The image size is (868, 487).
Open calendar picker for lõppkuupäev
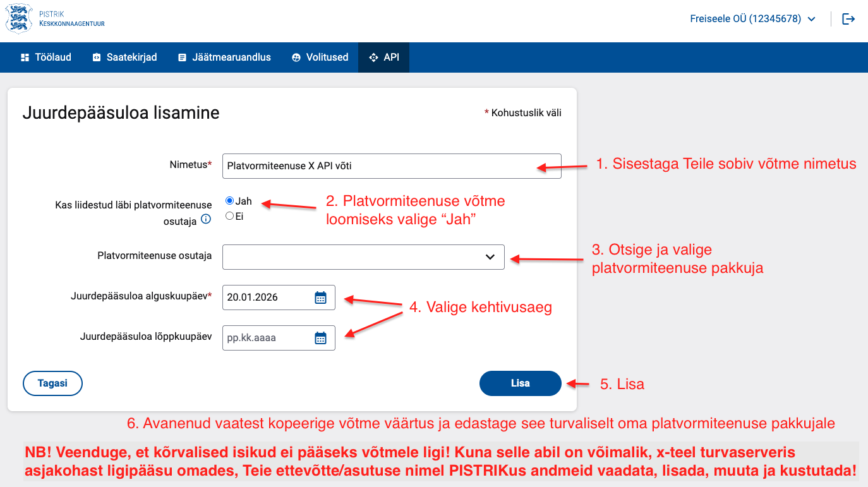320,338
